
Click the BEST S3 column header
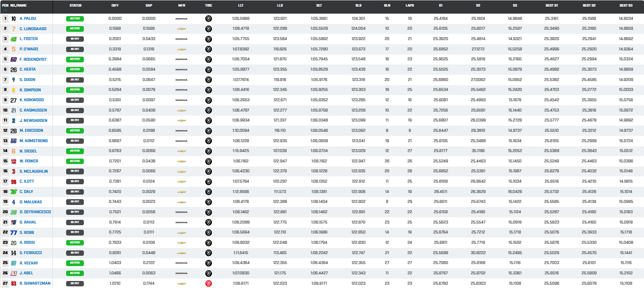click(626, 6)
